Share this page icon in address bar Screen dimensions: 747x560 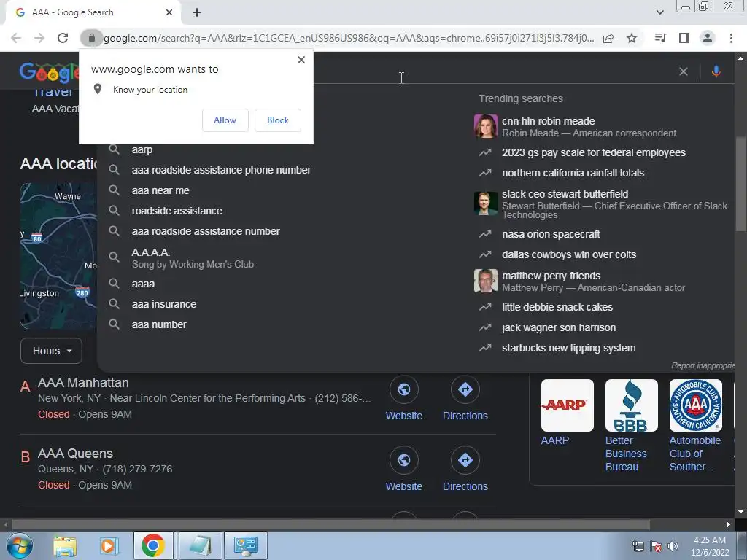608,38
